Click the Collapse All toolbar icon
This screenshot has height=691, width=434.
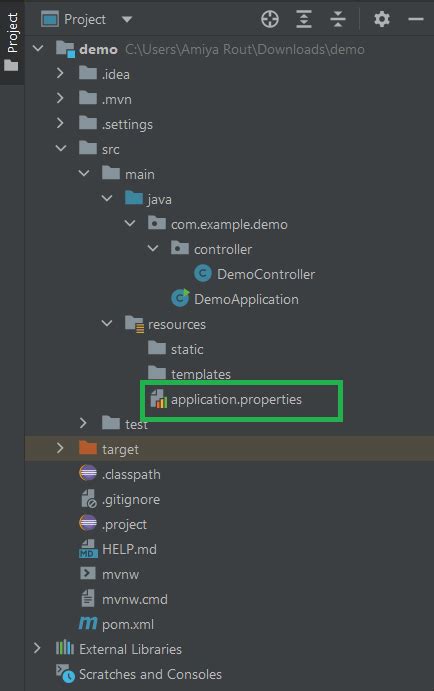pos(338,19)
